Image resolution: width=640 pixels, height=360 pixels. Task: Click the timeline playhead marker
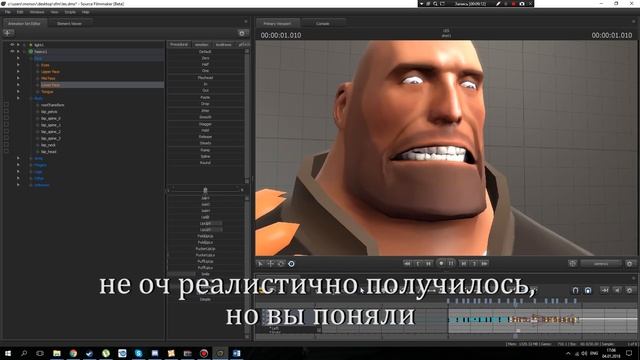point(516,304)
